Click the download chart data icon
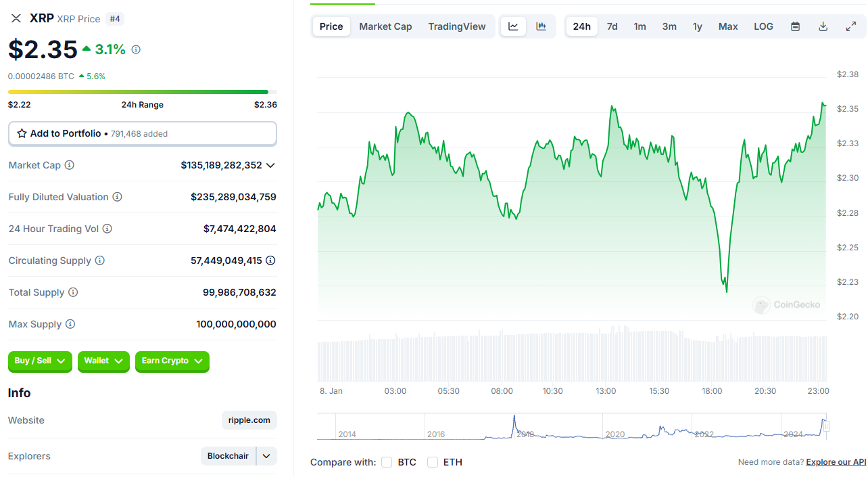 [x=823, y=26]
